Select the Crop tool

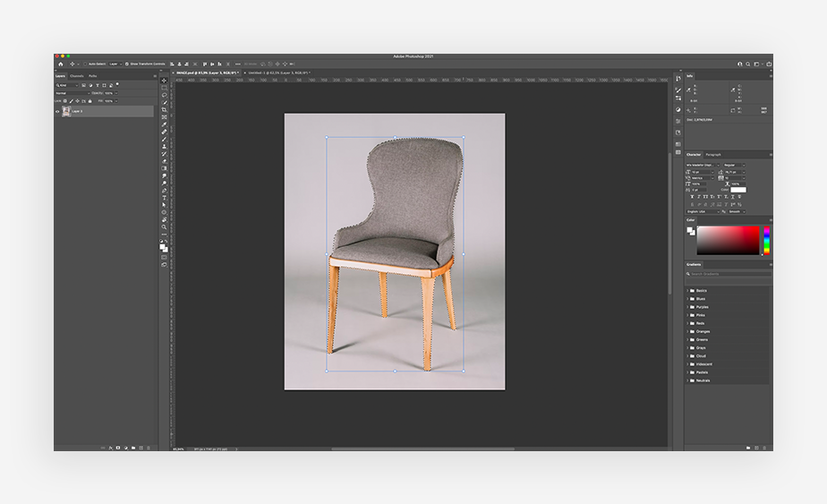click(164, 109)
